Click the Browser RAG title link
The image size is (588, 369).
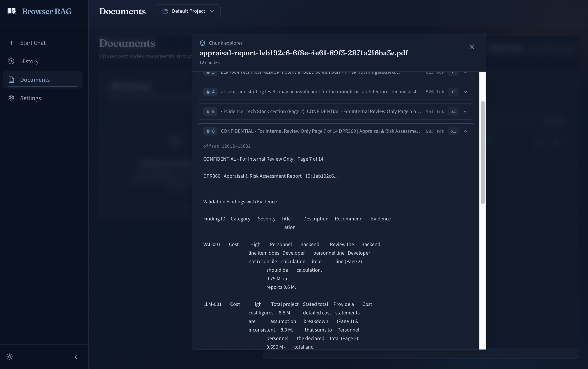click(47, 11)
